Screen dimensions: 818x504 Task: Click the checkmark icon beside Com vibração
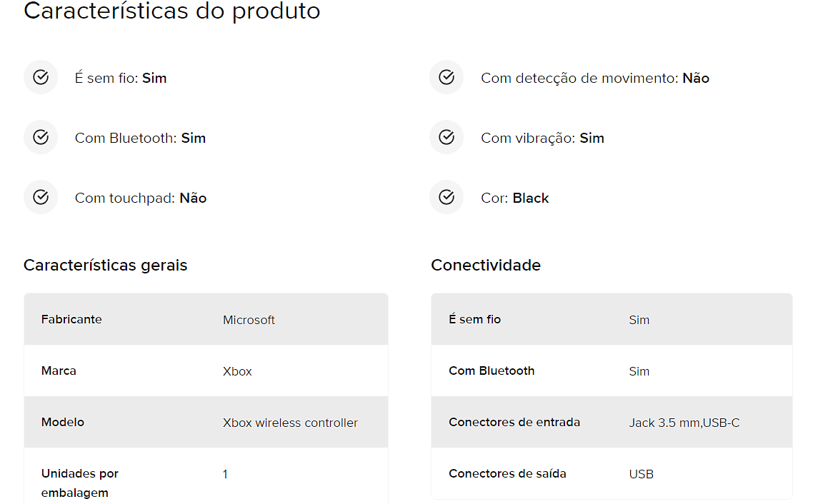pos(447,137)
